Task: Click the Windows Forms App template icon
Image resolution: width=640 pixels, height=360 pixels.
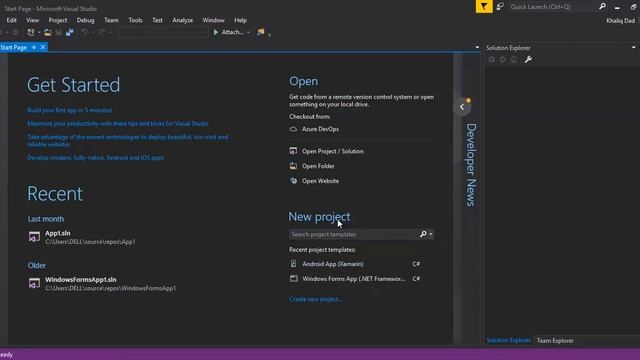Action: tap(293, 279)
